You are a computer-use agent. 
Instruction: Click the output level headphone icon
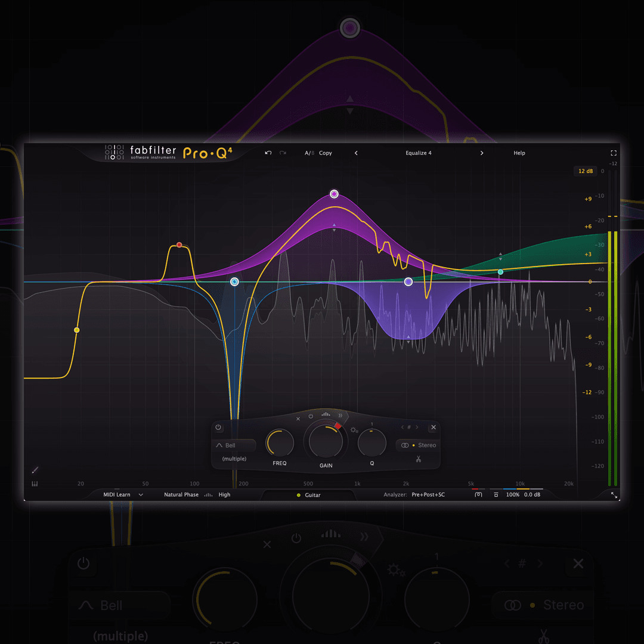pyautogui.click(x=478, y=495)
